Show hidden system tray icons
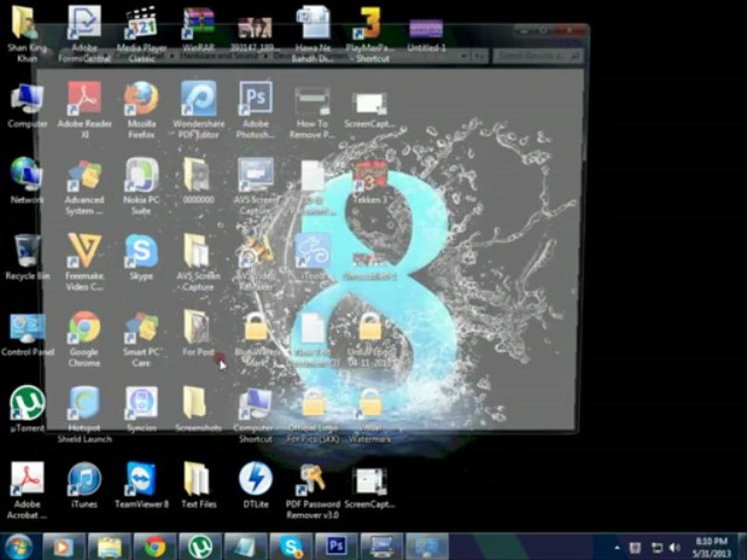The image size is (747, 560). click(617, 548)
